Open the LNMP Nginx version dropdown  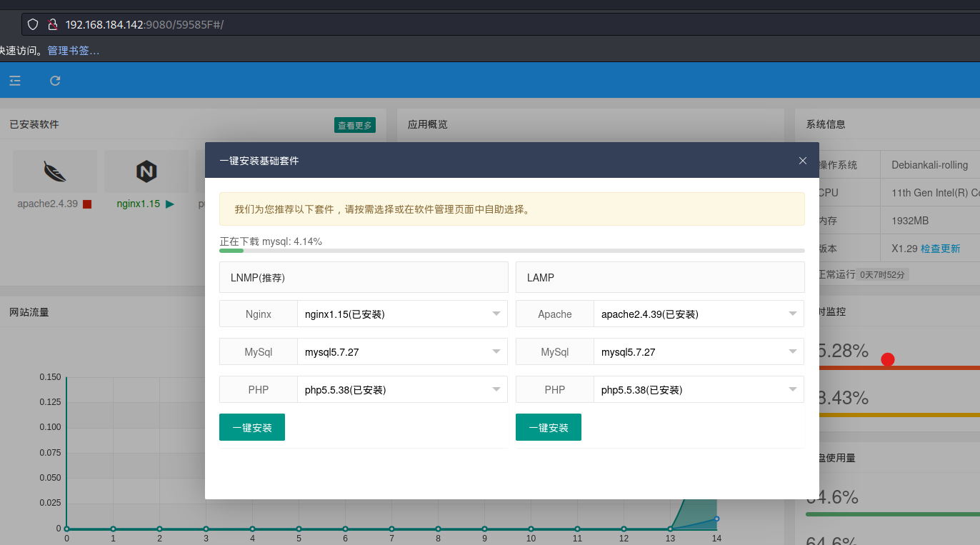click(x=402, y=314)
